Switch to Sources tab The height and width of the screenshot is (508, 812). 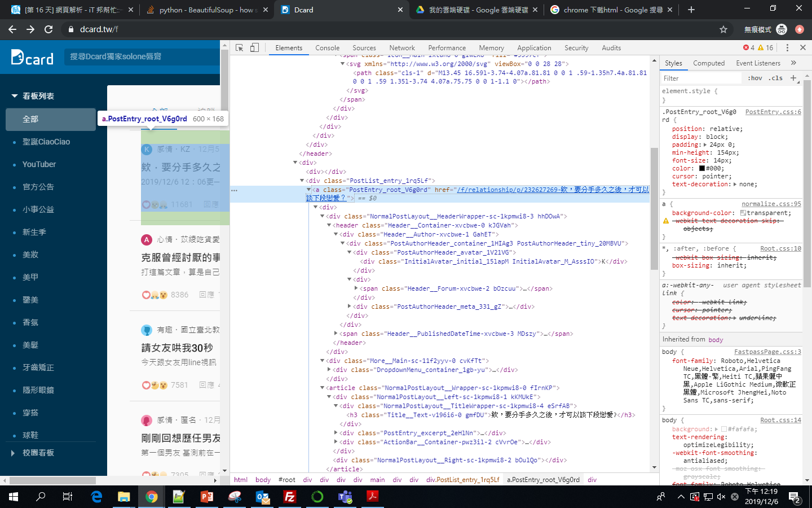364,48
